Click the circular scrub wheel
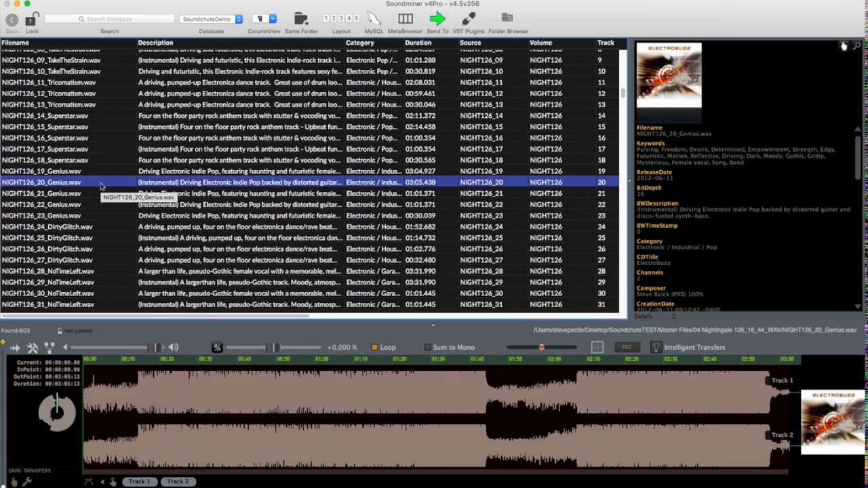Image resolution: width=868 pixels, height=488 pixels. pos(57,411)
